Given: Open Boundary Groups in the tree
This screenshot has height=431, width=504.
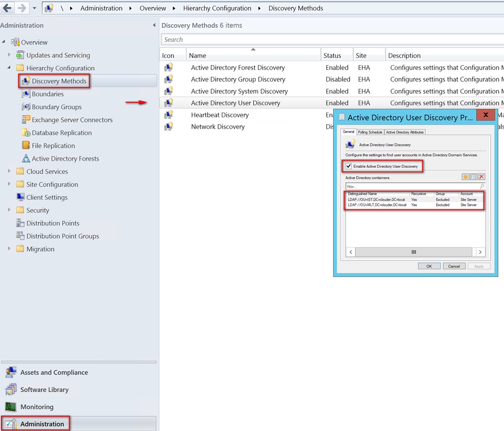Looking at the screenshot, I should (x=56, y=107).
